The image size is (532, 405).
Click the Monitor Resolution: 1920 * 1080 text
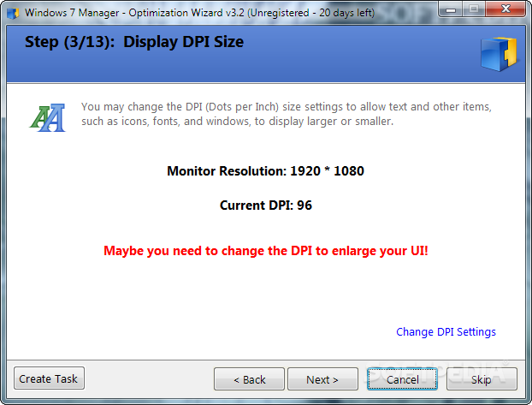point(265,171)
